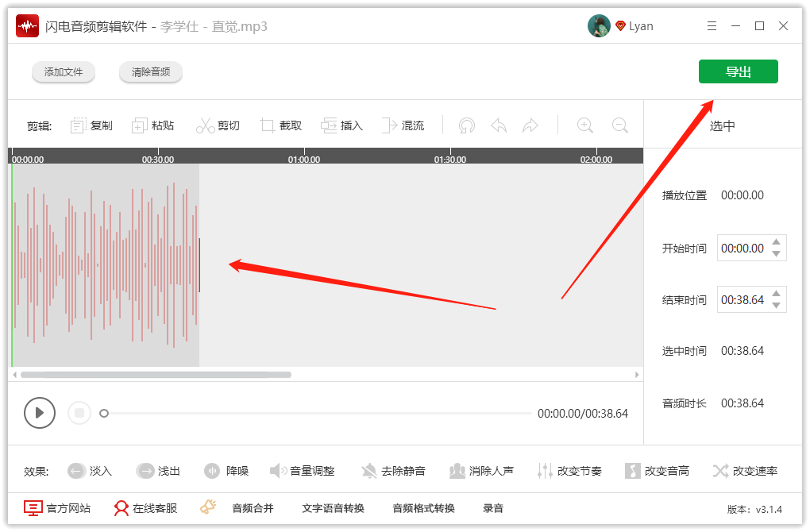Click the VIP diamond badge icon
The width and height of the screenshot is (810, 532).
620,26
